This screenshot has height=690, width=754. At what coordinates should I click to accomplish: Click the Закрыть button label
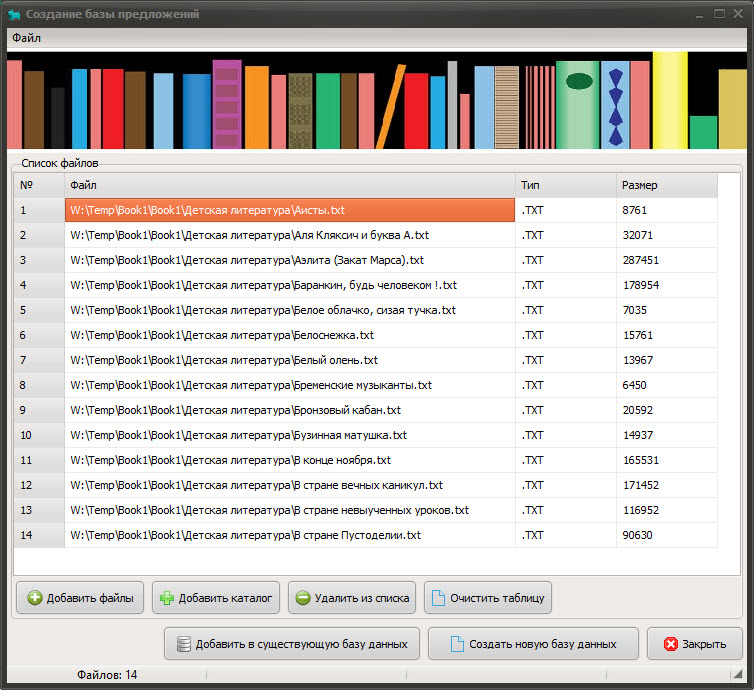point(704,644)
